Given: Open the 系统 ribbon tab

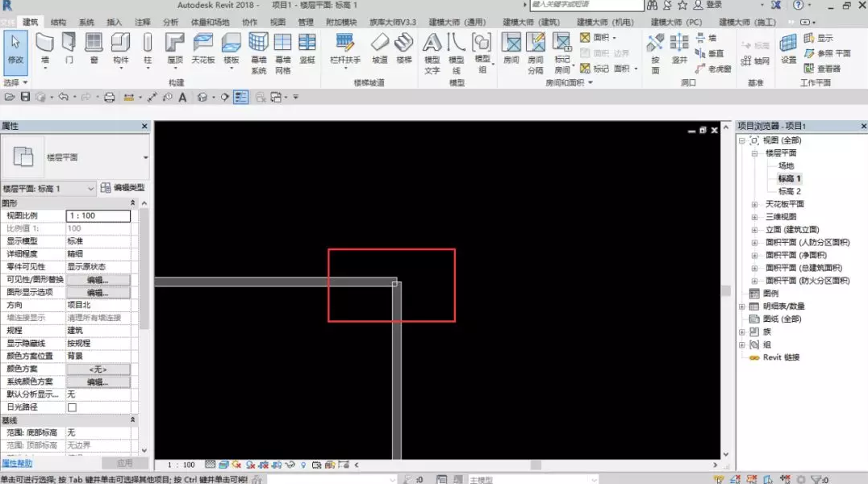Looking at the screenshot, I should point(86,22).
